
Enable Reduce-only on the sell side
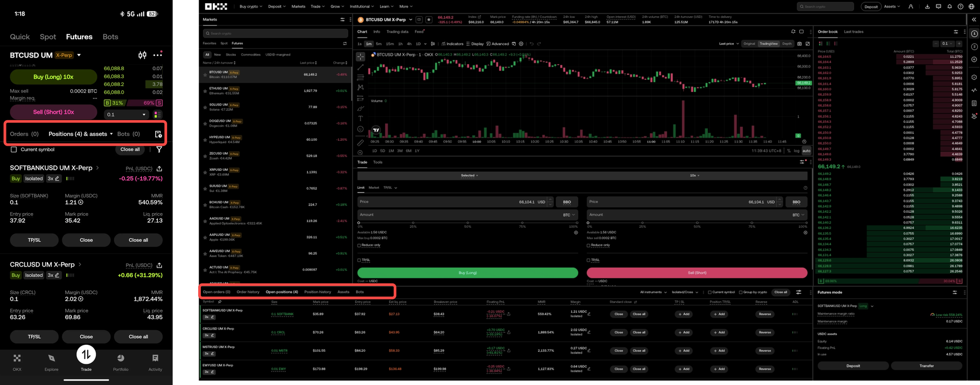click(589, 245)
